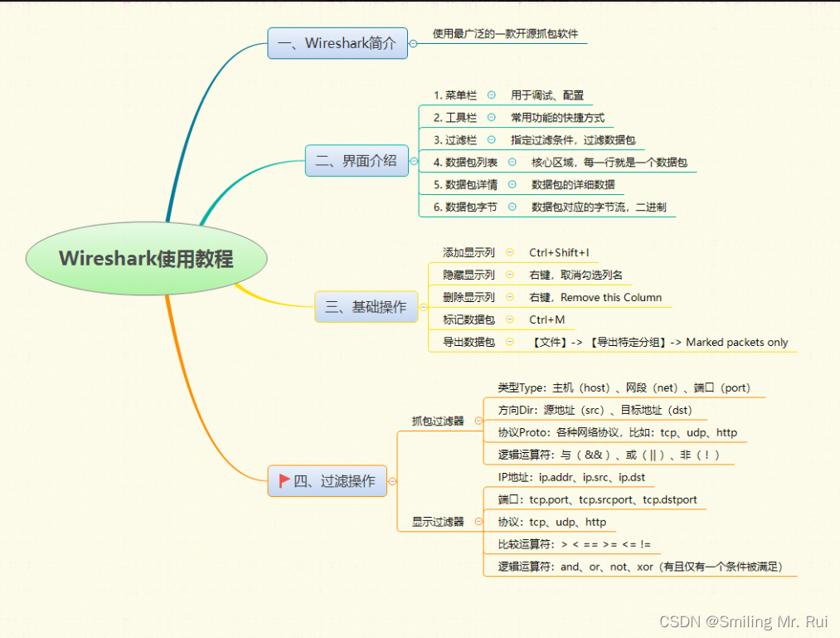Image resolution: width=840 pixels, height=638 pixels.
Task: Select the 协议Proto tcp udp http note
Action: point(617,432)
